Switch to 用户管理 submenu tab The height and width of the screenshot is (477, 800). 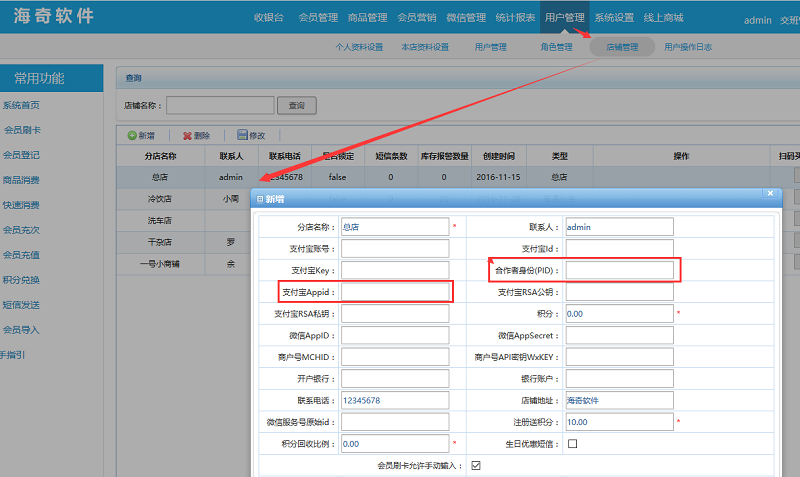[x=491, y=47]
